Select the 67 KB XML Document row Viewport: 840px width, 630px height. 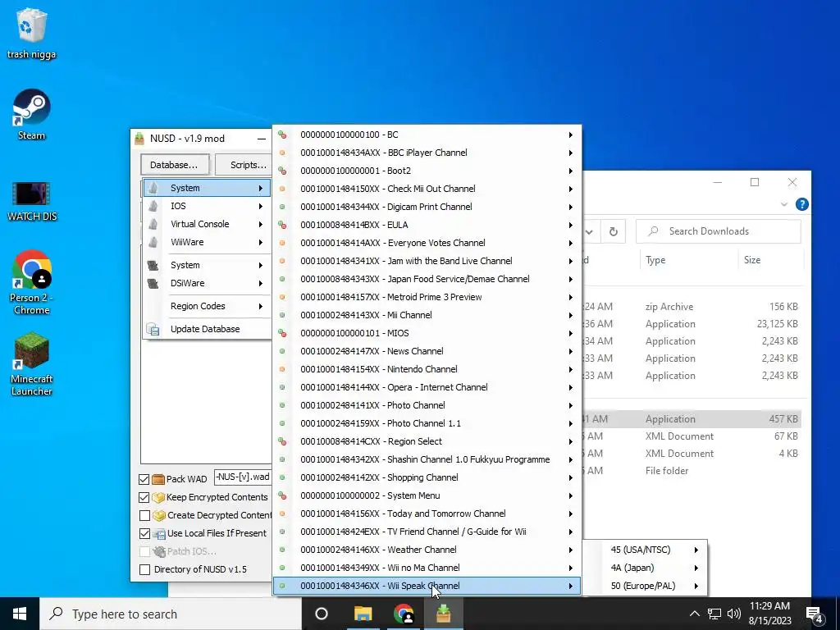coord(691,436)
